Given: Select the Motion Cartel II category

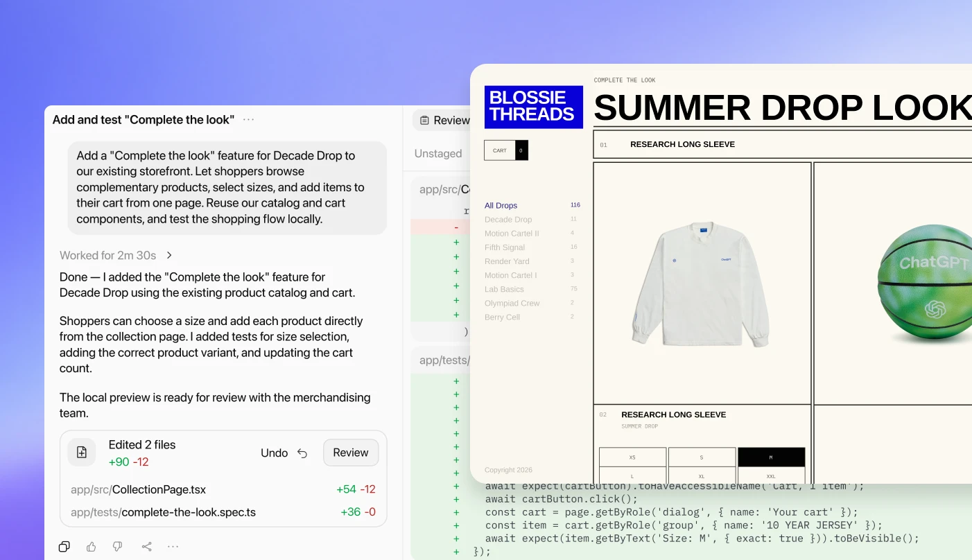Looking at the screenshot, I should tap(512, 234).
